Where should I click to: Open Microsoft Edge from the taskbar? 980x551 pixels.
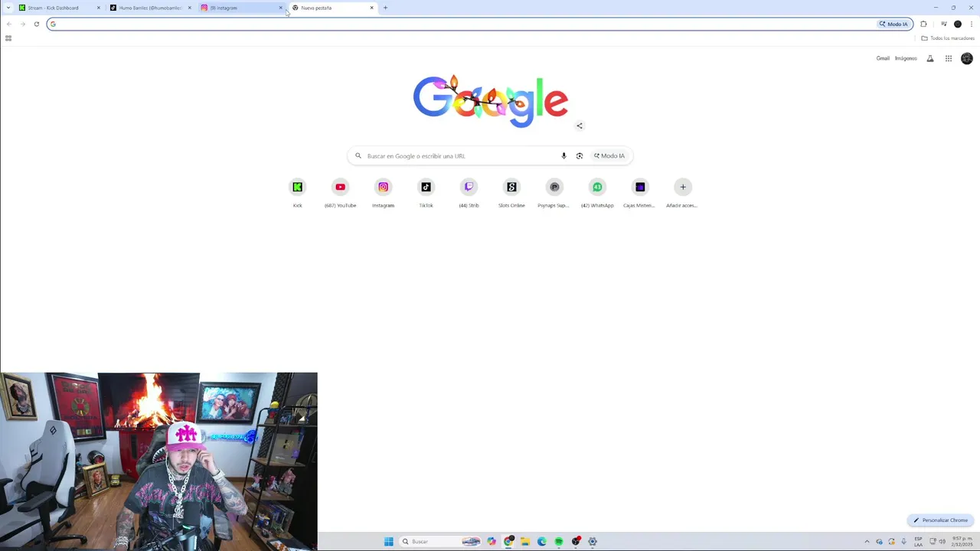coord(541,542)
